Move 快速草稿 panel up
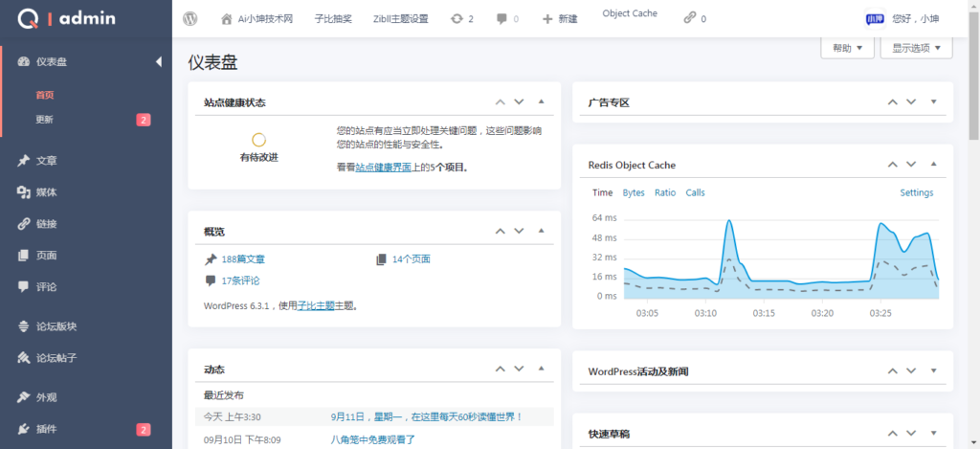 (x=893, y=433)
